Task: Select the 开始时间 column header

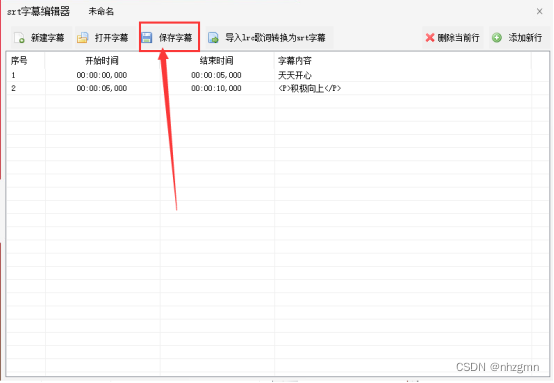Action: tap(102, 61)
